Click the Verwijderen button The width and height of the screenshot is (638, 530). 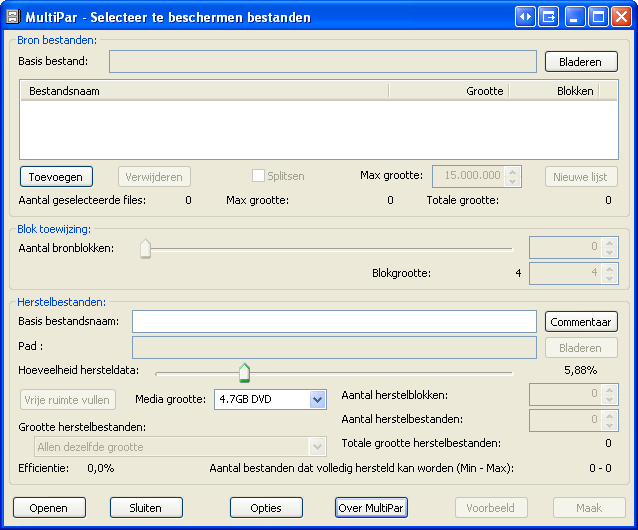click(x=154, y=177)
